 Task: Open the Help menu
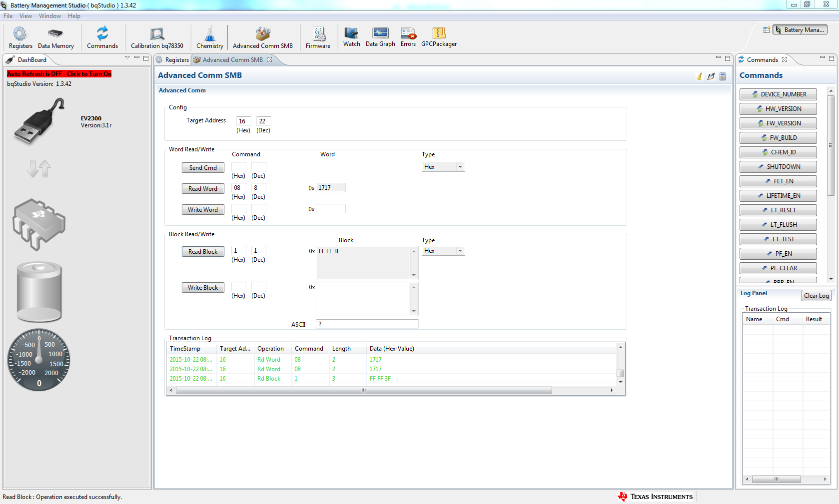[x=74, y=16]
